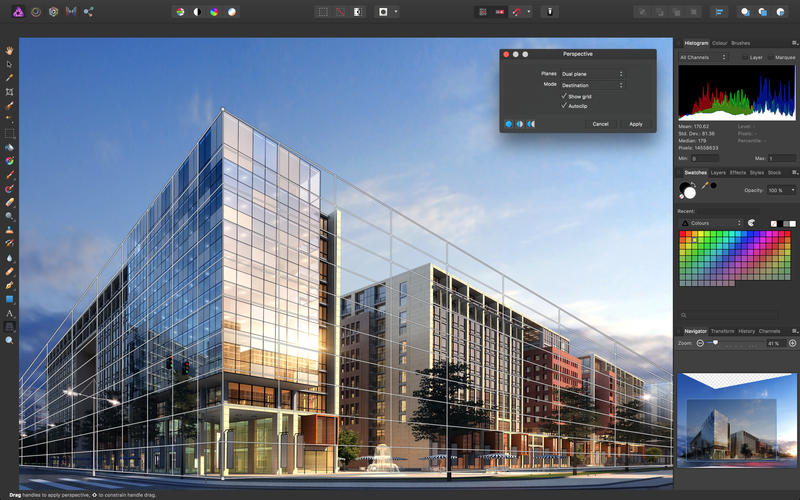
Task: Select the Hand (view) tool
Action: (x=9, y=49)
